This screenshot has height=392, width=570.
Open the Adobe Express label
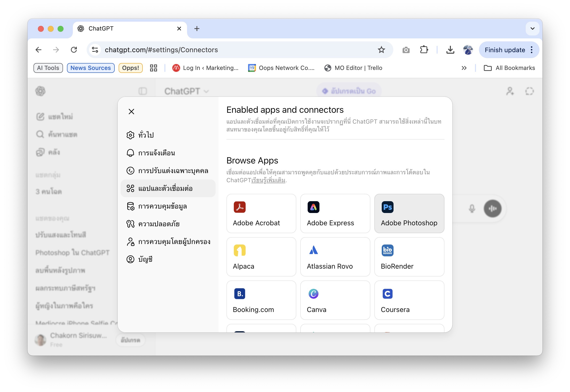pyautogui.click(x=331, y=223)
